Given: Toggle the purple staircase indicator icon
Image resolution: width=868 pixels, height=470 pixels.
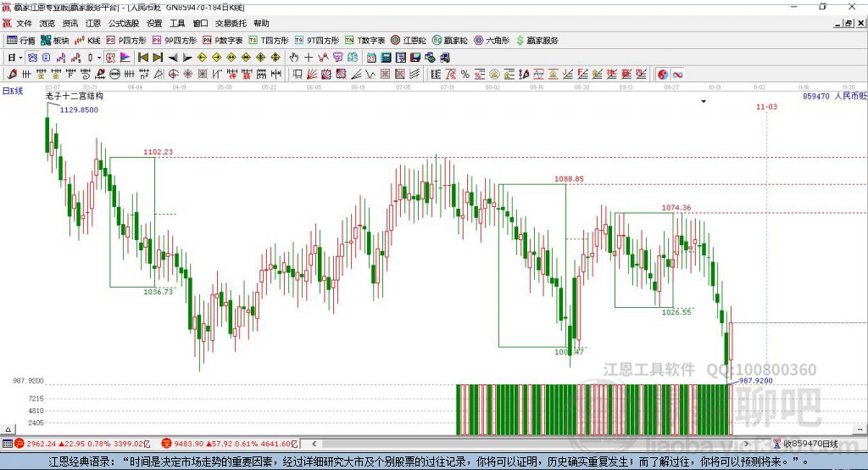Looking at the screenshot, I should tap(61, 58).
